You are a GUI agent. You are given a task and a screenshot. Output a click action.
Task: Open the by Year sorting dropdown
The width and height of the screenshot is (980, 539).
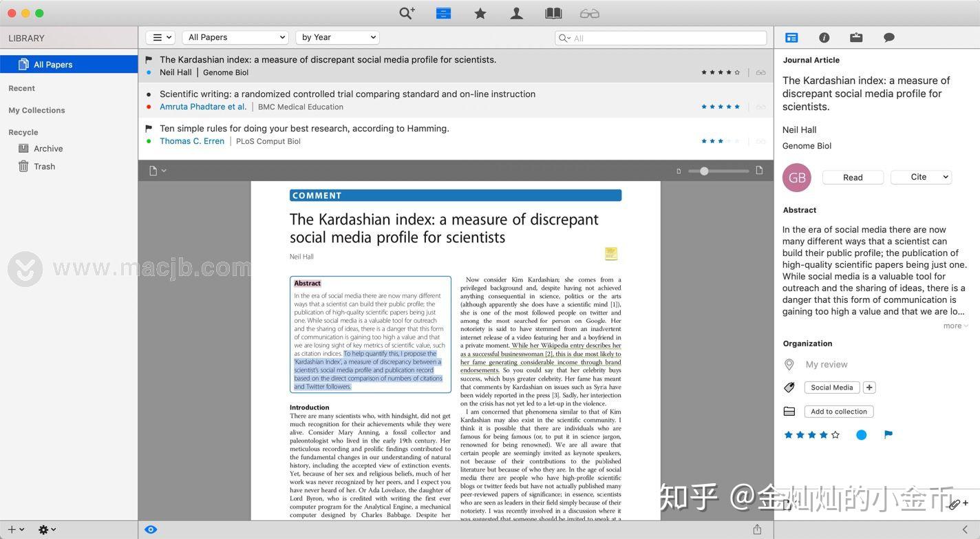click(337, 37)
